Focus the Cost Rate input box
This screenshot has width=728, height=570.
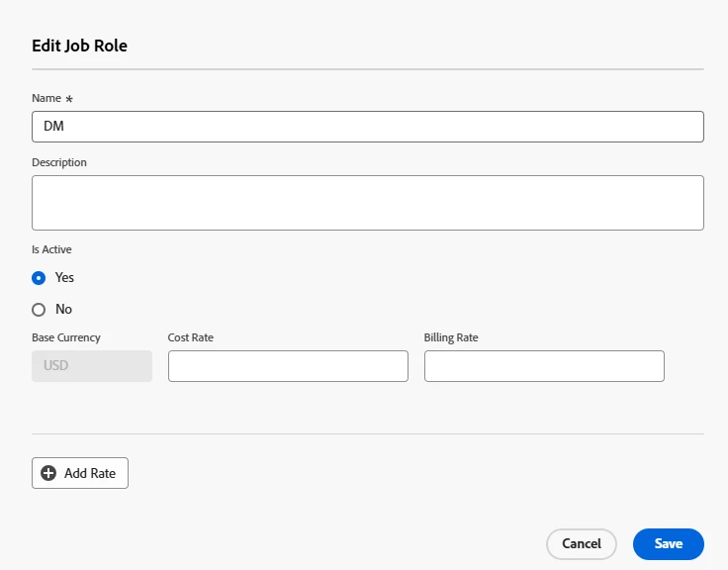[x=288, y=366]
